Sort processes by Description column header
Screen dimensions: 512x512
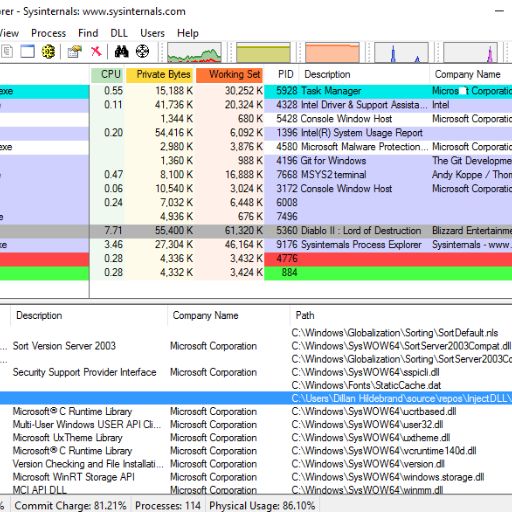pyautogui.click(x=364, y=74)
